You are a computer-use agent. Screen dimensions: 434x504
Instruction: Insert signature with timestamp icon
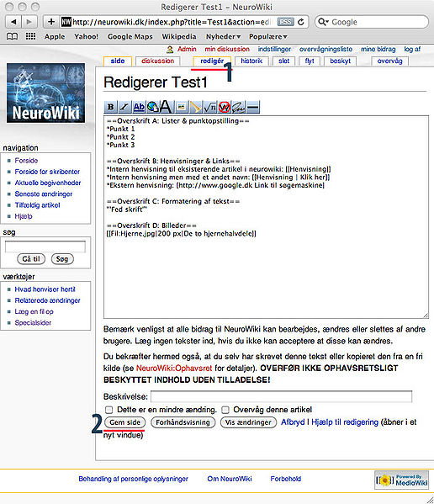(238, 107)
